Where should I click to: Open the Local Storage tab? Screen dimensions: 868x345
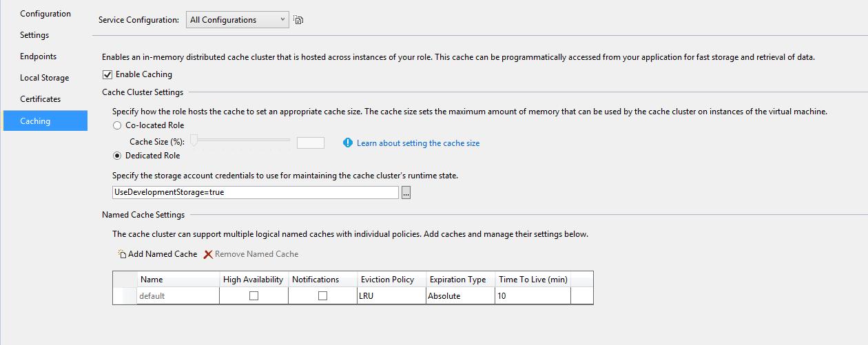(x=45, y=78)
